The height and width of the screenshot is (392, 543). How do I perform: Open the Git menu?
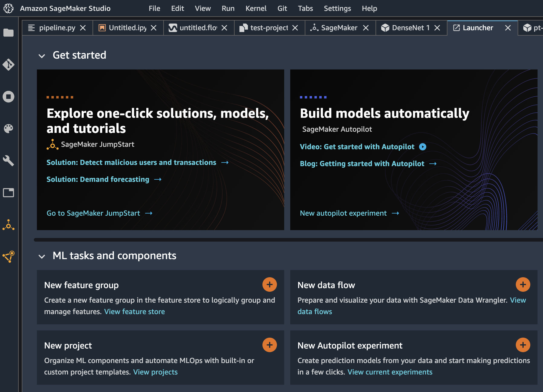click(282, 8)
